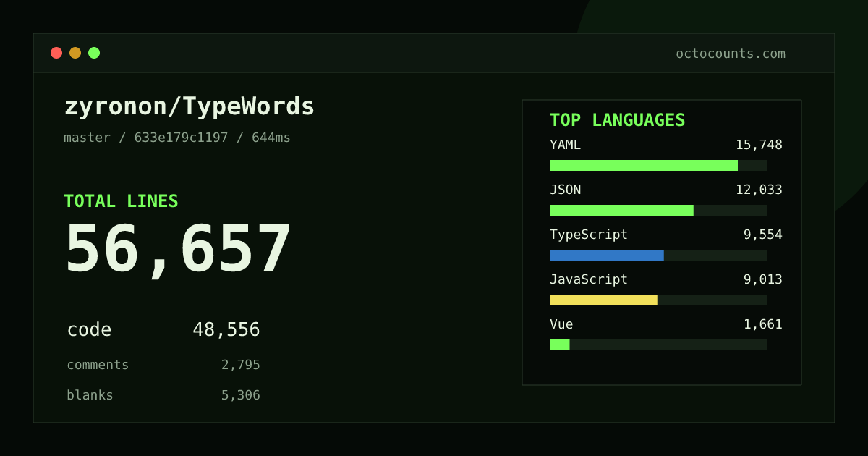Select the 1,661 Vue line count
The image size is (868, 456).
[x=763, y=324]
